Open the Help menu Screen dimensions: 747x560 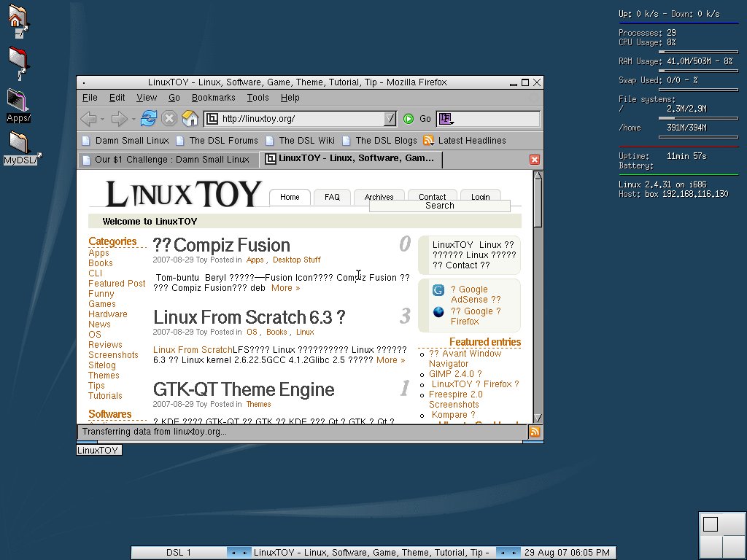[290, 98]
